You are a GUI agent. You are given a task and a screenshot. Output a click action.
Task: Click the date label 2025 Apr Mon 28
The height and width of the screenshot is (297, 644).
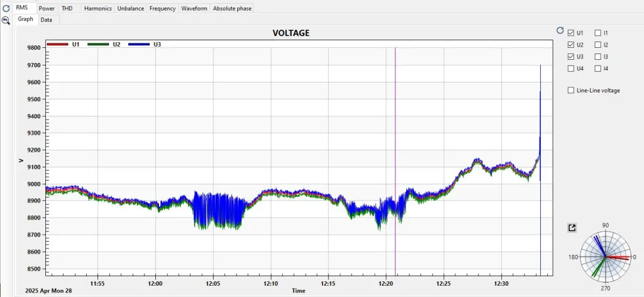point(49,291)
